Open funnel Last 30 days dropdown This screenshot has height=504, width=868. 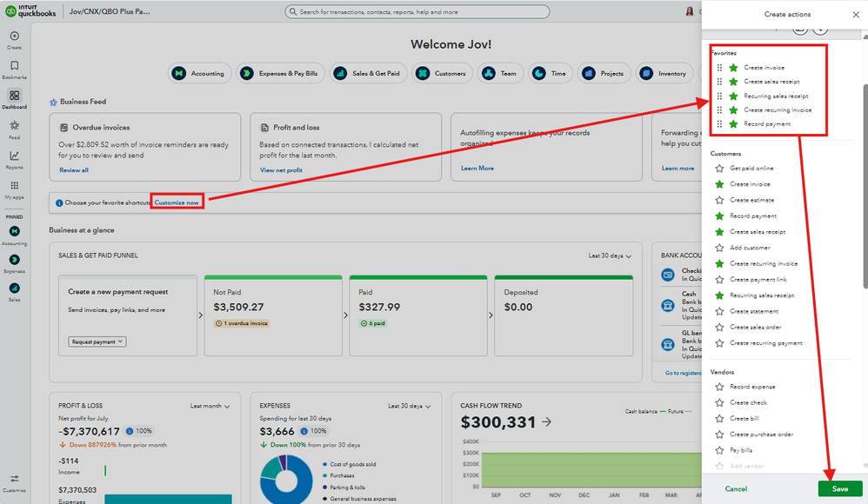point(610,255)
